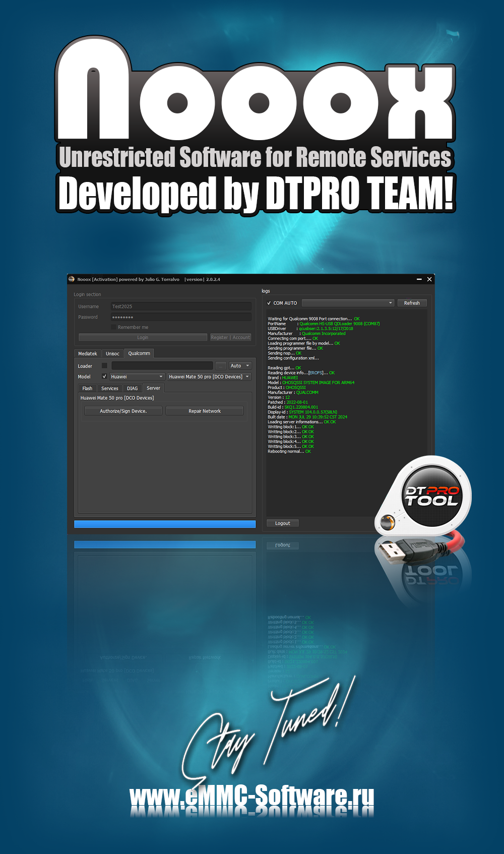Viewport: 504px width, 854px height.
Task: Click log line "Writting block:1... OK OK"
Action: 291,427
